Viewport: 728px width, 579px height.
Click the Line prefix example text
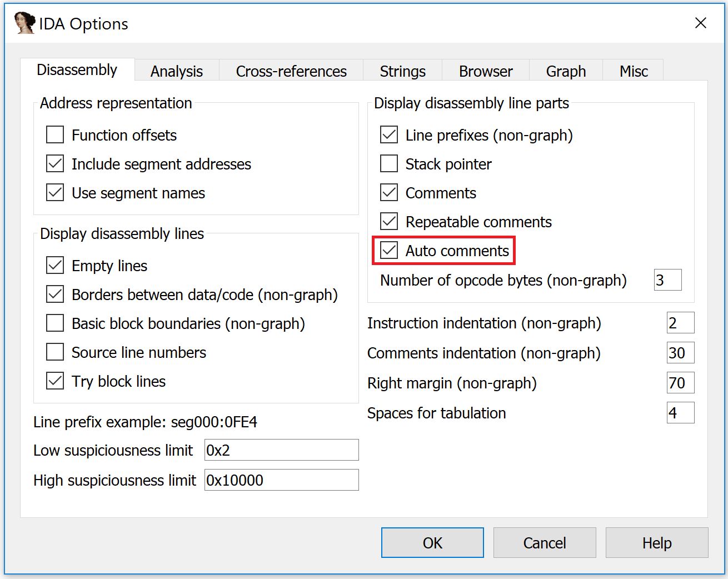(145, 422)
